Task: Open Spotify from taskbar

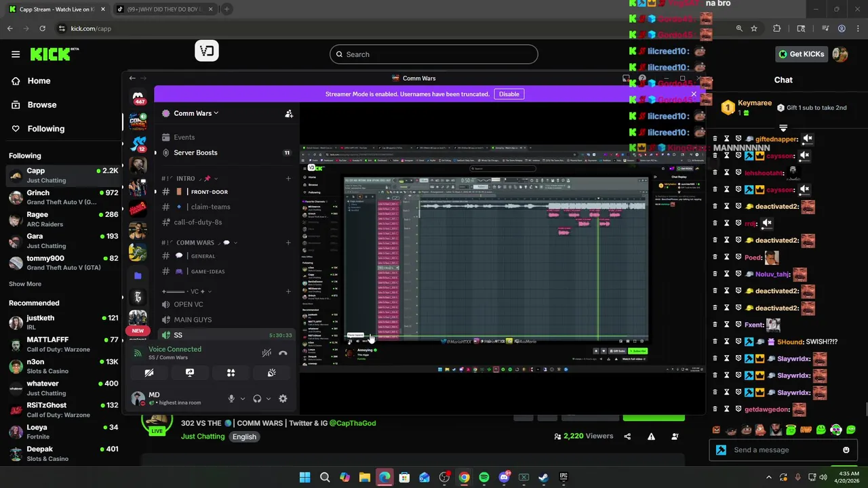Action: click(x=484, y=477)
